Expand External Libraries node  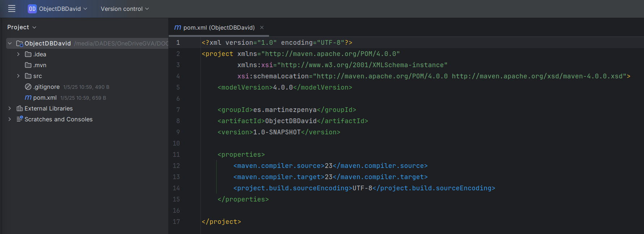pyautogui.click(x=10, y=108)
